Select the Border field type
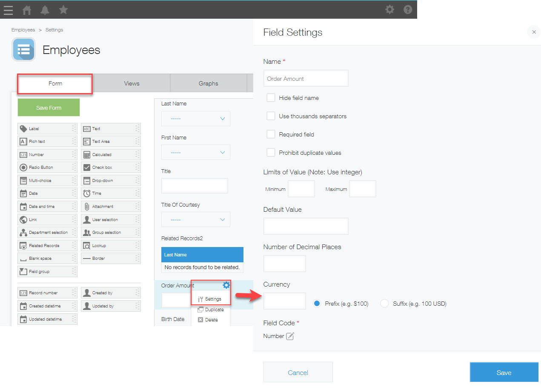 pos(111,258)
